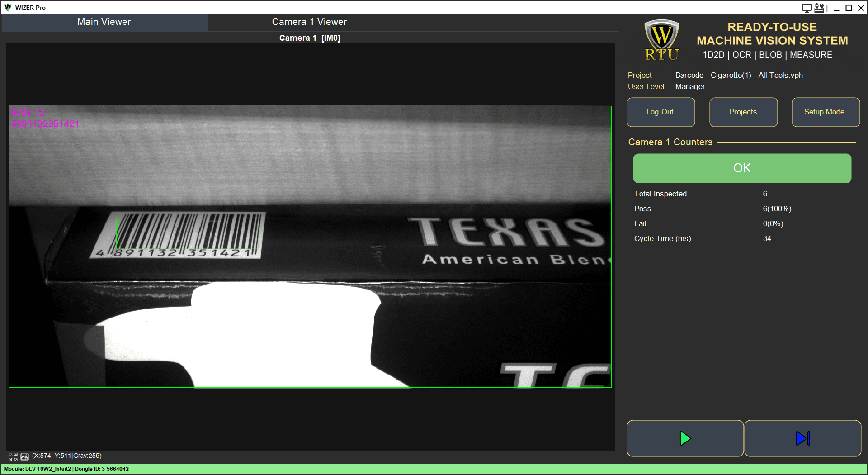Click the WIZER Pro app icon in title bar

(8, 8)
